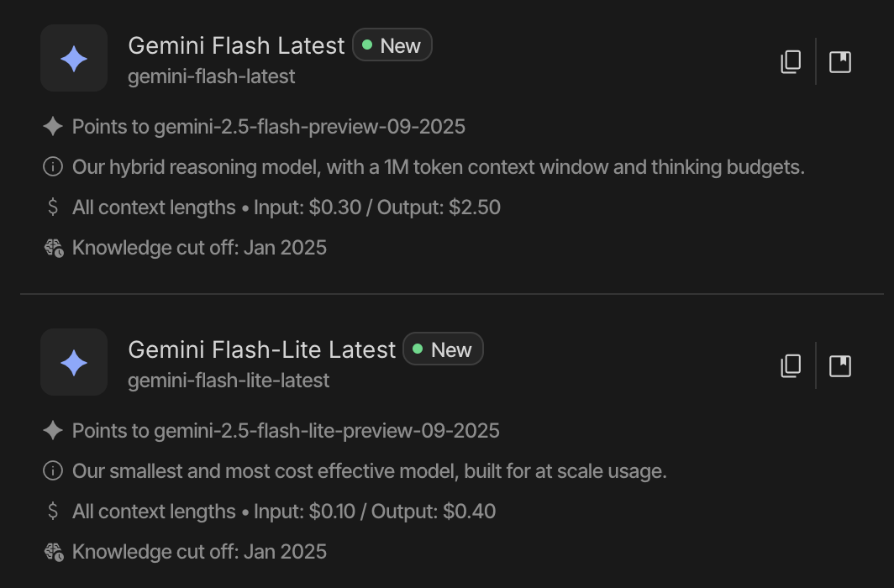Screen dimensions: 894x588
Task: Click brain icon on Flash-Lite knowledge cutoff
Action: 54,552
